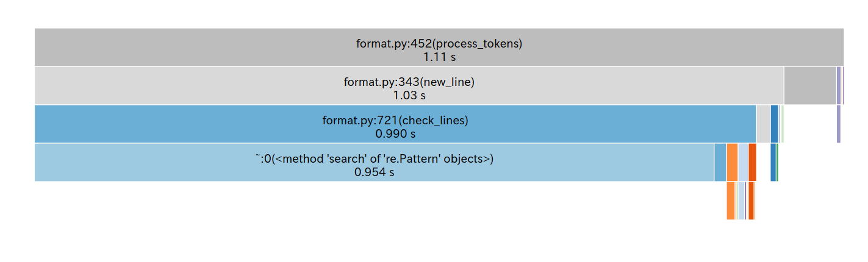Click the dark orange block on the search row
Viewport: 868px width, 262px height.
[x=752, y=162]
